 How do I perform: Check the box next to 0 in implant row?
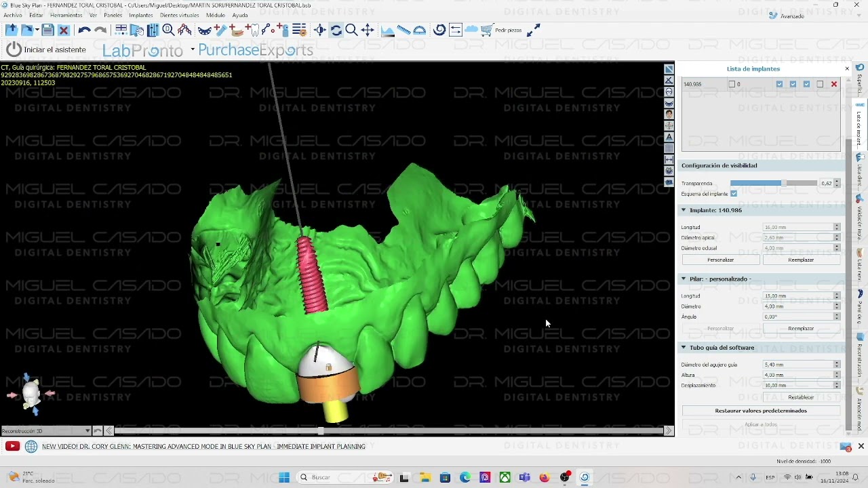(x=732, y=84)
